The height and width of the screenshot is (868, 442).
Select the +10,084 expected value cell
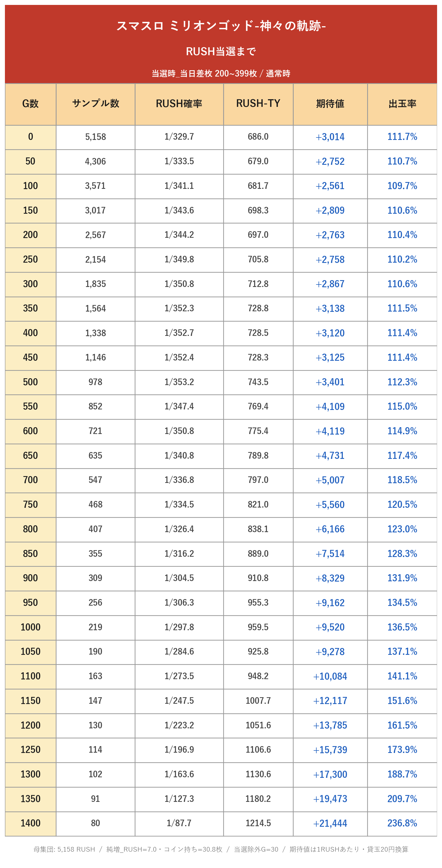(330, 677)
